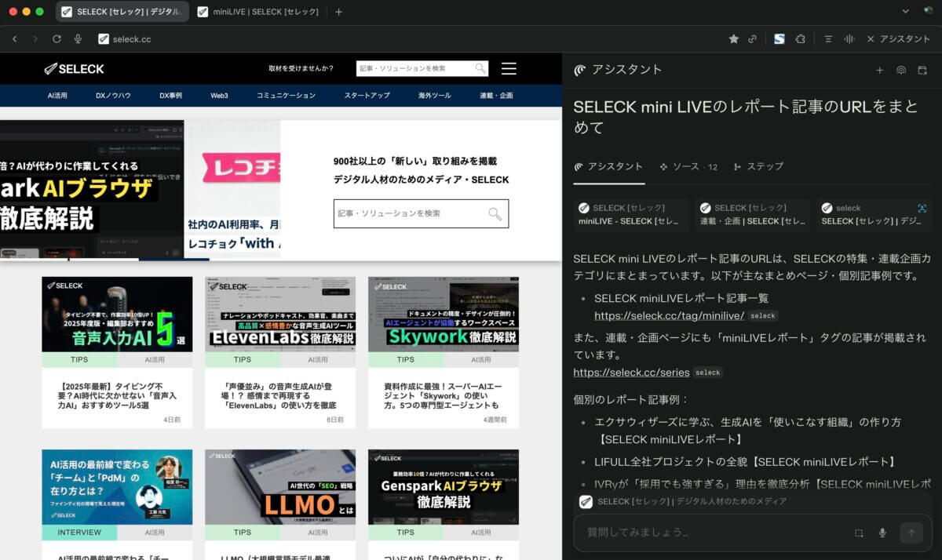Image resolution: width=942 pixels, height=560 pixels.
Task: Open the Skywork徹底解説 article thumbnail
Action: [444, 314]
